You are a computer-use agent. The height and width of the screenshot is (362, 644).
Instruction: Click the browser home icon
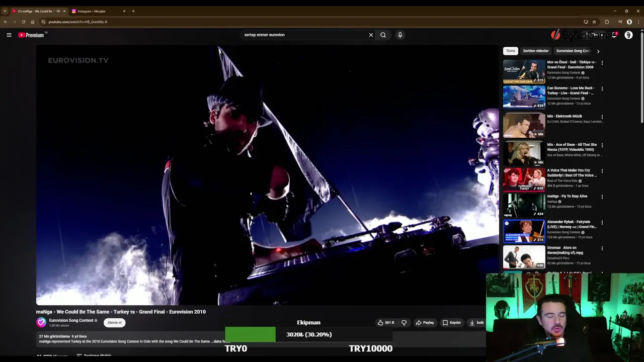click(33, 22)
